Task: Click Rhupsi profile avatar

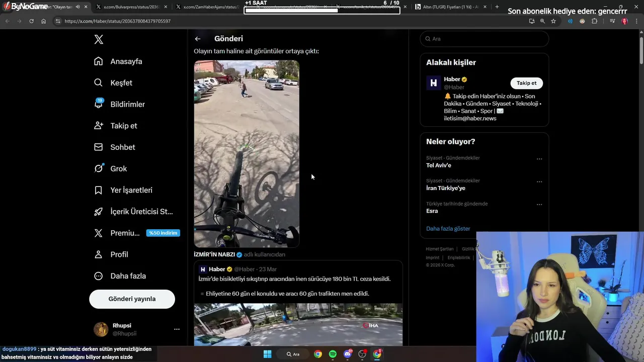Action: pyautogui.click(x=101, y=329)
